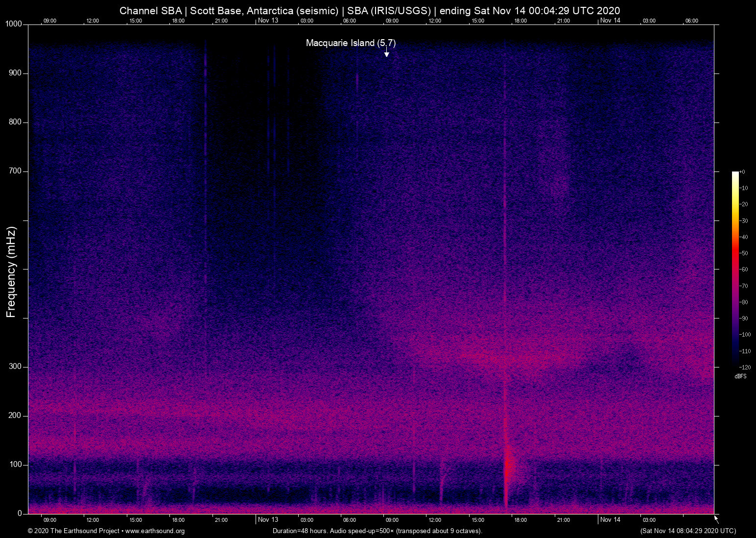The image size is (756, 538).
Task: Click the 700 frequency tick label
Action: [x=15, y=171]
